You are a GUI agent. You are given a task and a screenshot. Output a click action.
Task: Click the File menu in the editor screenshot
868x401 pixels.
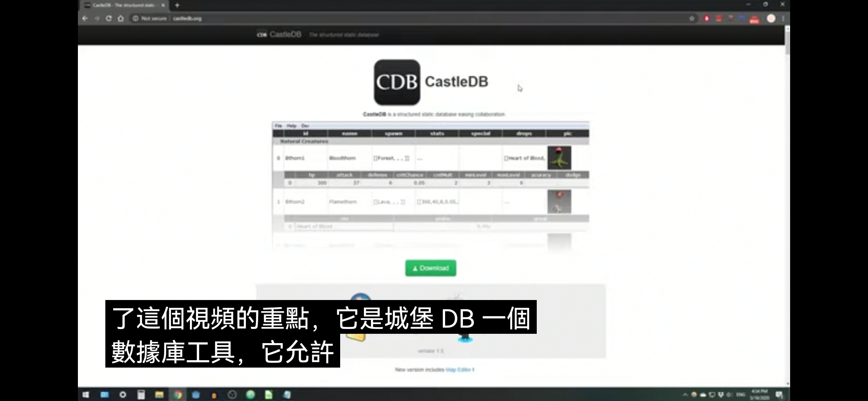click(278, 126)
